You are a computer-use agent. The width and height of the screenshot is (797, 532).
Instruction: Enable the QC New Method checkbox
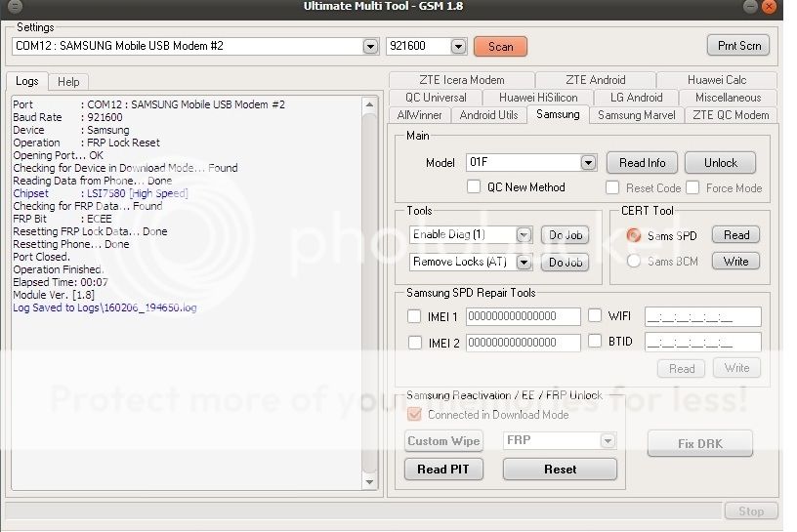pos(474,187)
